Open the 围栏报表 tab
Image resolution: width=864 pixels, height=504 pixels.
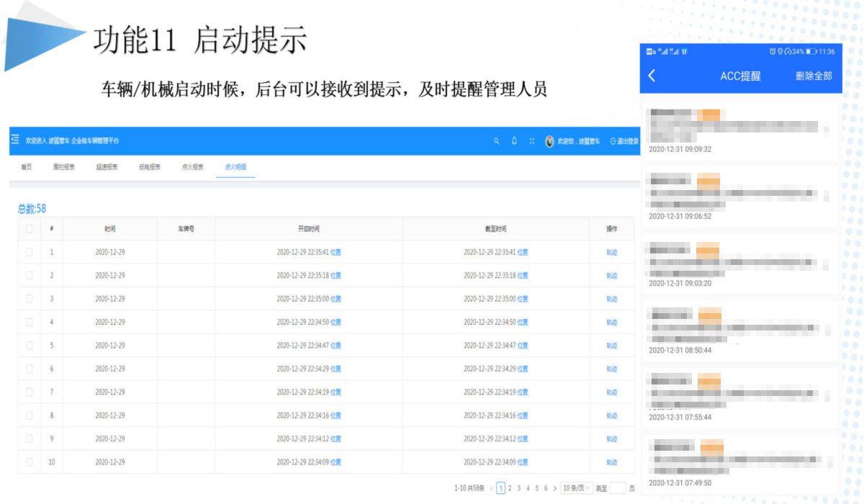pos(64,167)
